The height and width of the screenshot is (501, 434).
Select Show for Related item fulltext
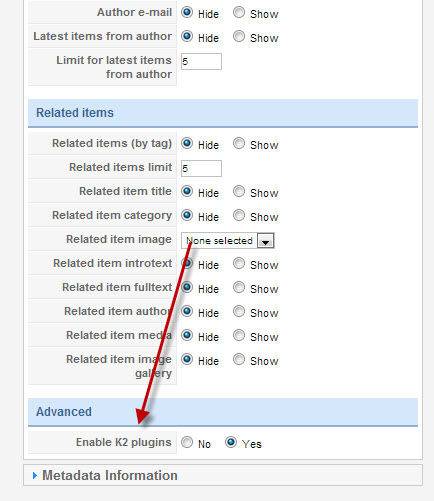(x=239, y=287)
